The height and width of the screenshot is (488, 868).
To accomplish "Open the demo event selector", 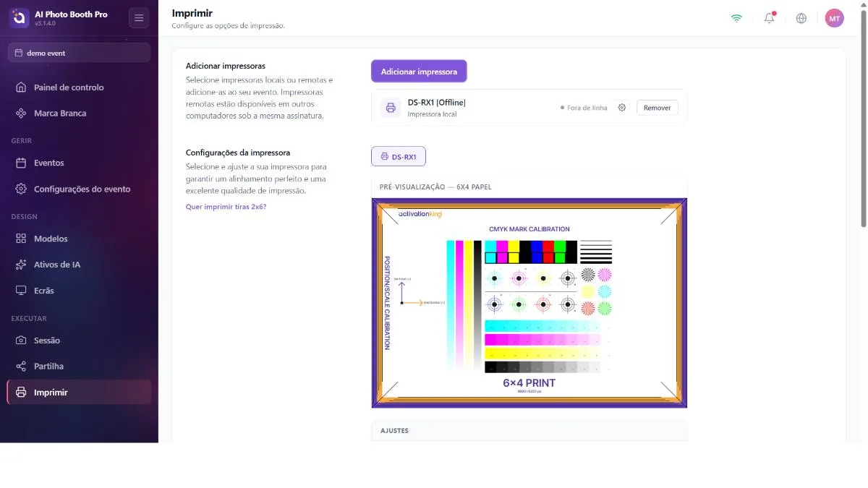I will 80,53.
